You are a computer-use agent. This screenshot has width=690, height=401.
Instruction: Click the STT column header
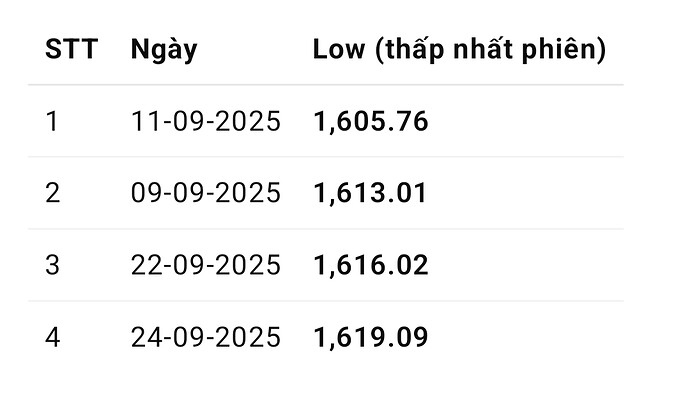(71, 50)
